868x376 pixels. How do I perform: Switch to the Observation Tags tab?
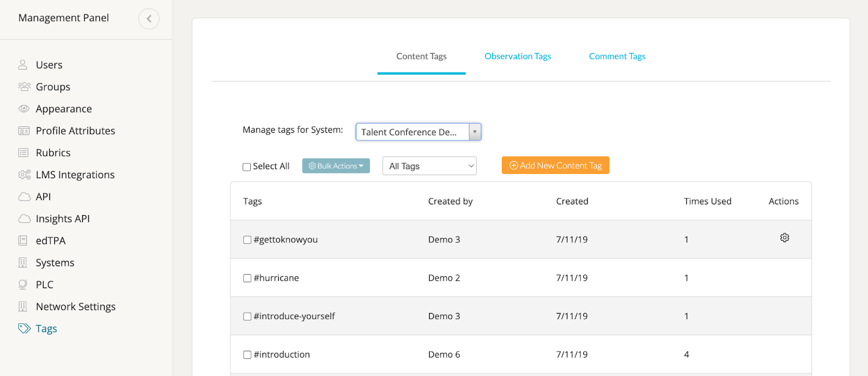[518, 56]
